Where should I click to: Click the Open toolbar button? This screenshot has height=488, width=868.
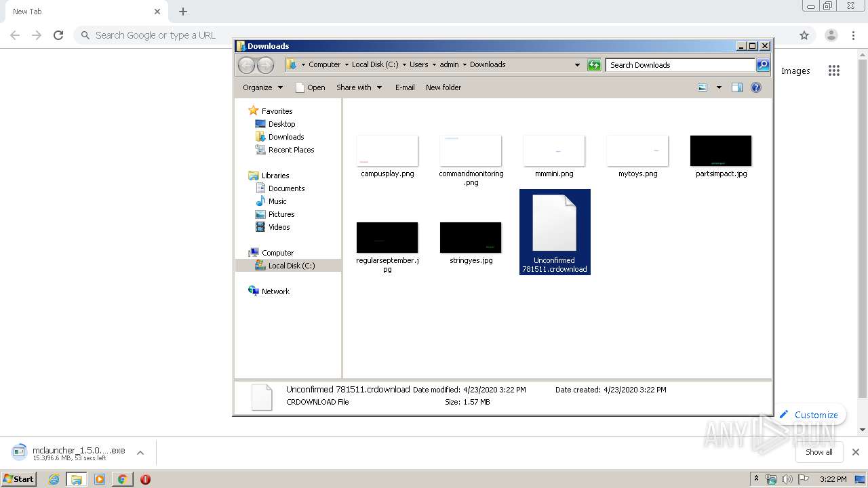[x=311, y=87]
